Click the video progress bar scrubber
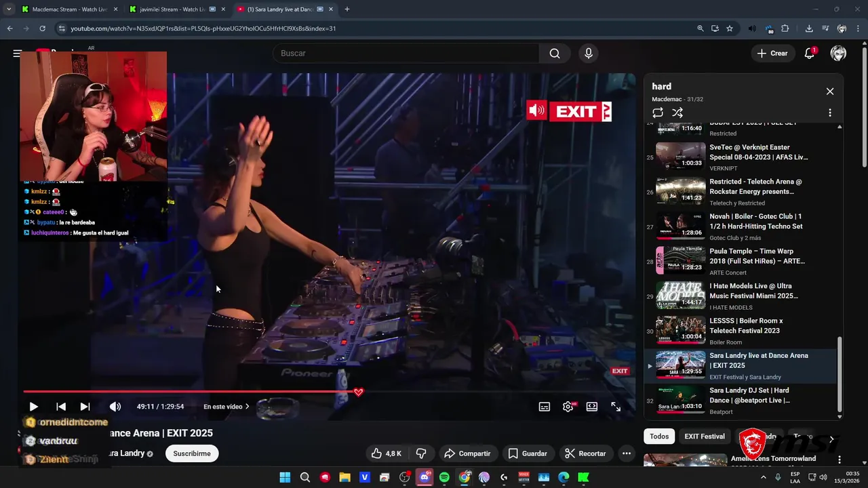 359,392
